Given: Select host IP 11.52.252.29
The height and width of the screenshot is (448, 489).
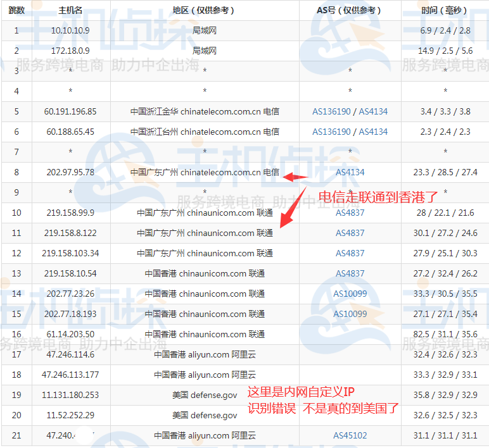Looking at the screenshot, I should click(70, 415).
